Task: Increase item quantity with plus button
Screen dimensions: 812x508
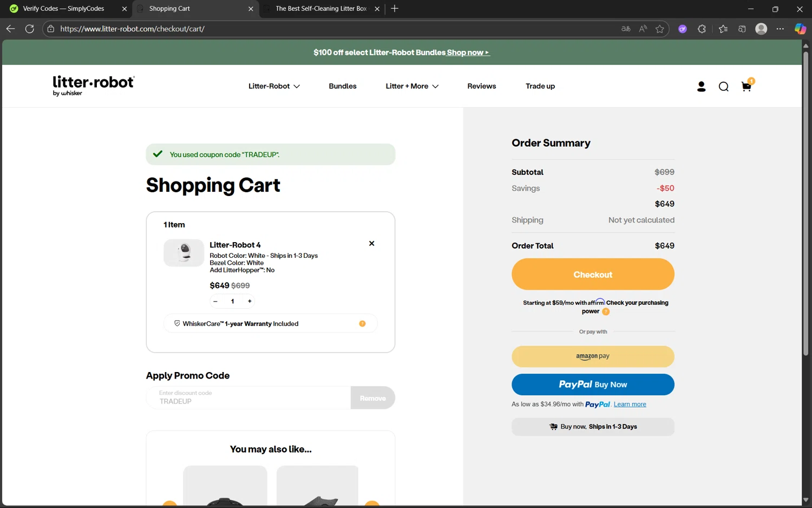Action: (x=250, y=301)
